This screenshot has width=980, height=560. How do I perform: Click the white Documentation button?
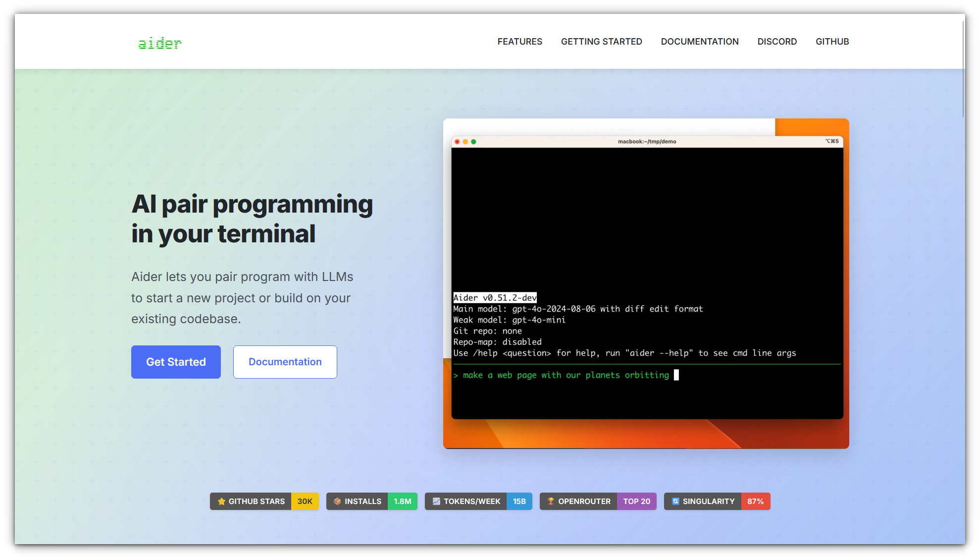pos(285,362)
